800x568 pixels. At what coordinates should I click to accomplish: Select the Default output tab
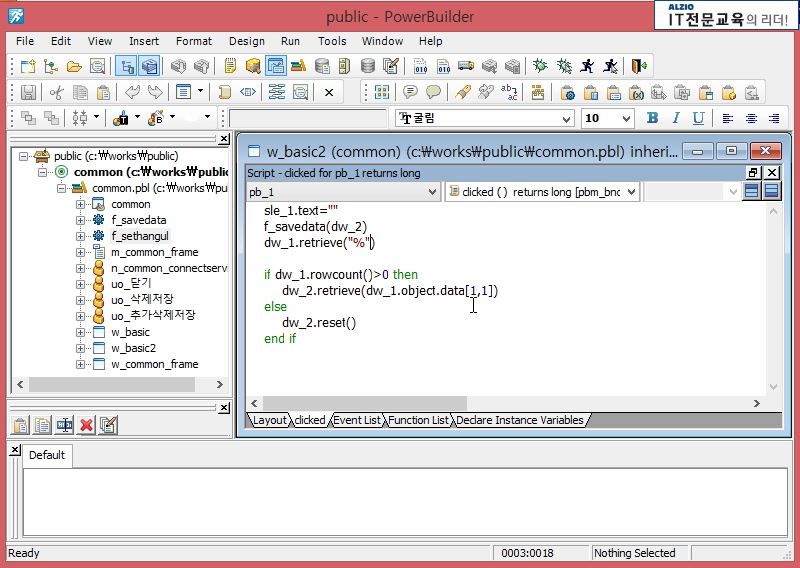point(47,455)
